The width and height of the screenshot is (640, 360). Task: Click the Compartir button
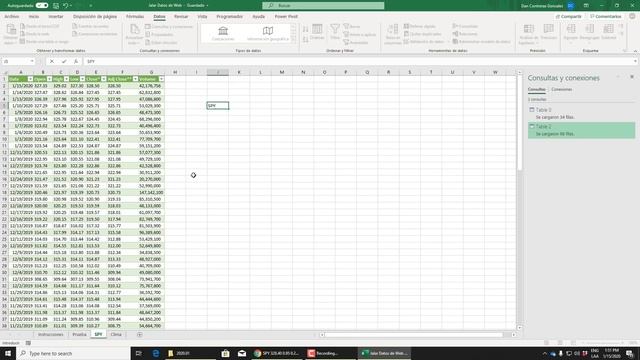(569, 16)
